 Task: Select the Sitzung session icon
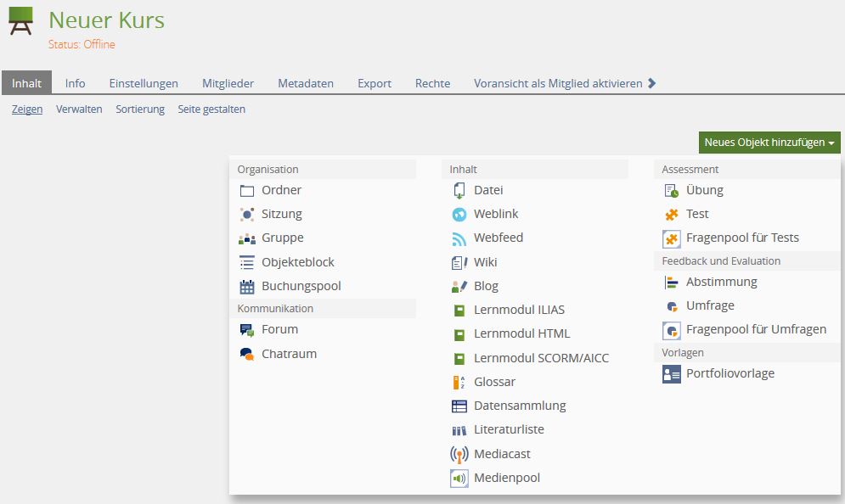(247, 215)
